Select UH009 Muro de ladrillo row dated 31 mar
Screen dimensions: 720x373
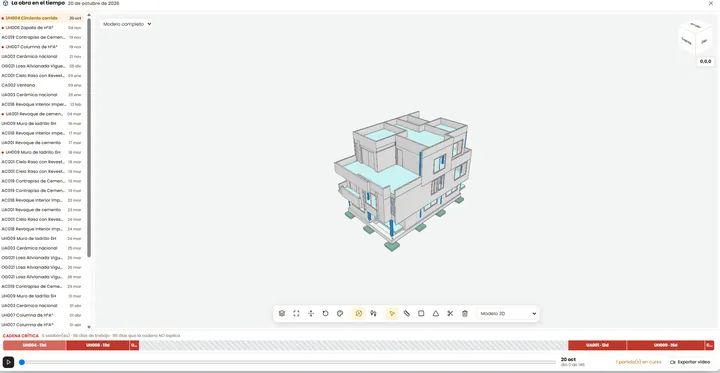tap(42, 296)
